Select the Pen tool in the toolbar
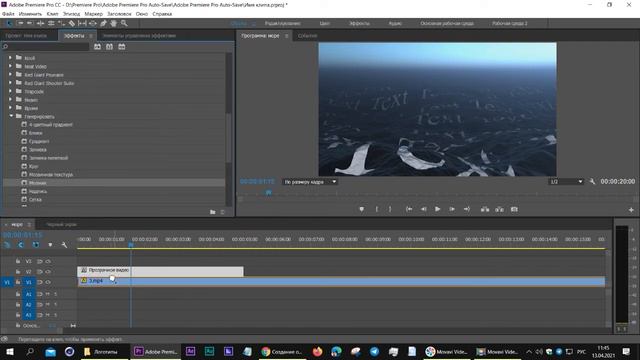The width and height of the screenshot is (640, 360). coord(103,24)
